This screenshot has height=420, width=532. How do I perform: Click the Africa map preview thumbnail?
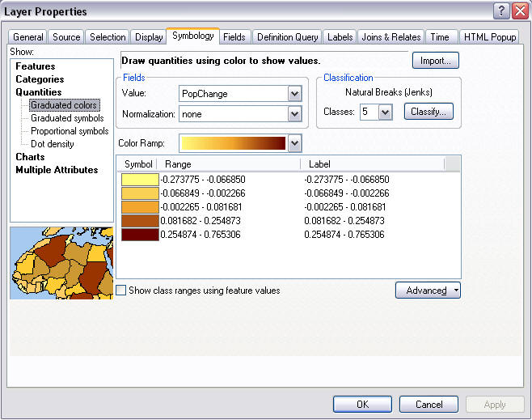click(61, 263)
